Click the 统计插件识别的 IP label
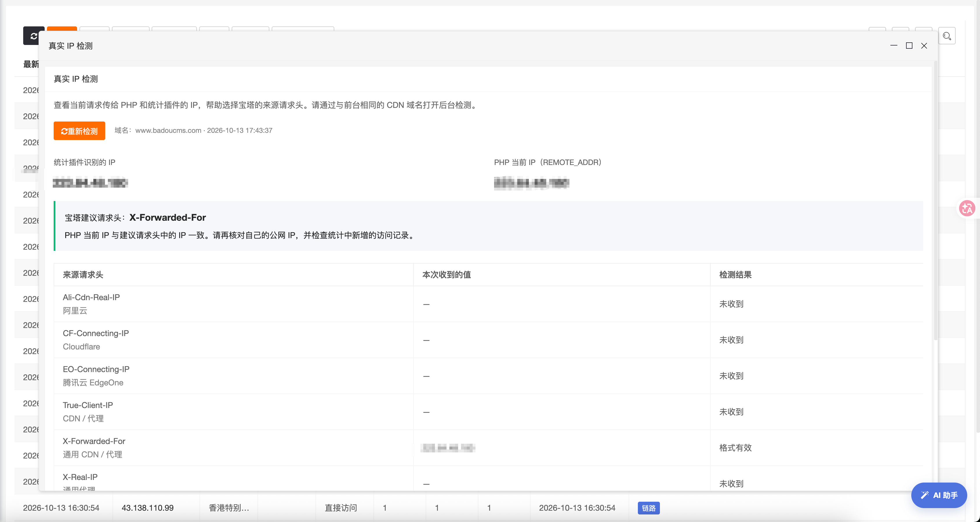This screenshot has height=522, width=980. pos(84,162)
